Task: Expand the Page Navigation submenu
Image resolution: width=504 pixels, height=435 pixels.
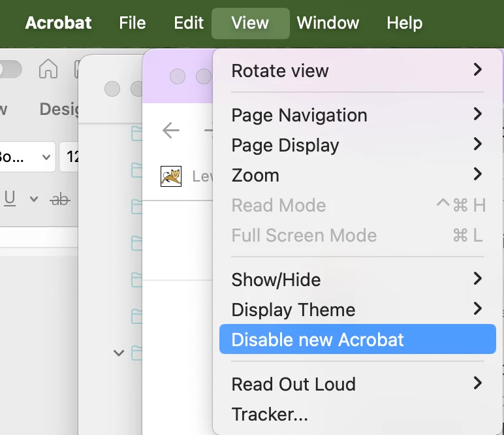Action: (x=357, y=115)
